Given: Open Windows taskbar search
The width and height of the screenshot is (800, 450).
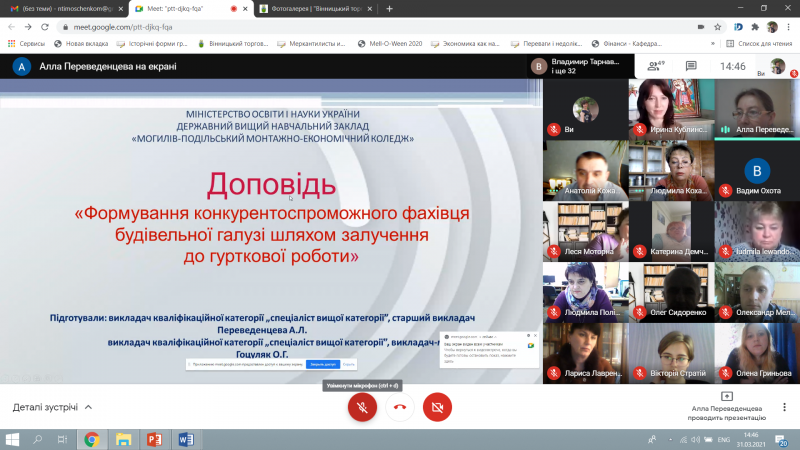Looking at the screenshot, I should 37,439.
